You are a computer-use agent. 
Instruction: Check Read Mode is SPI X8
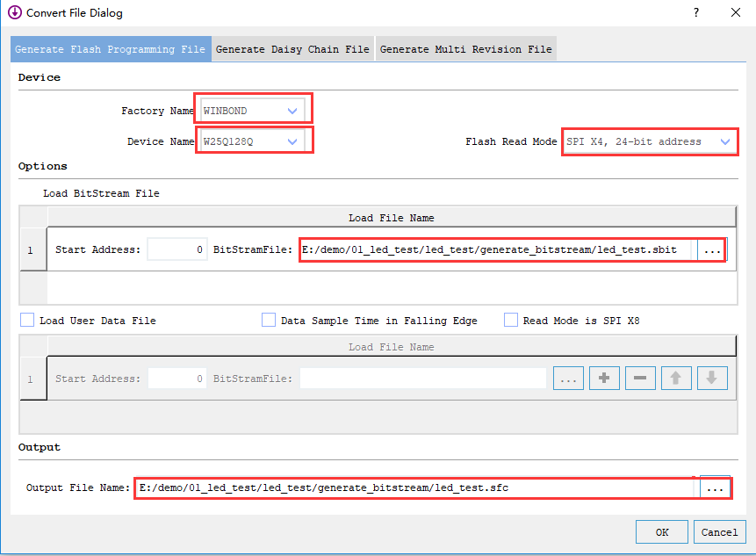pos(511,321)
